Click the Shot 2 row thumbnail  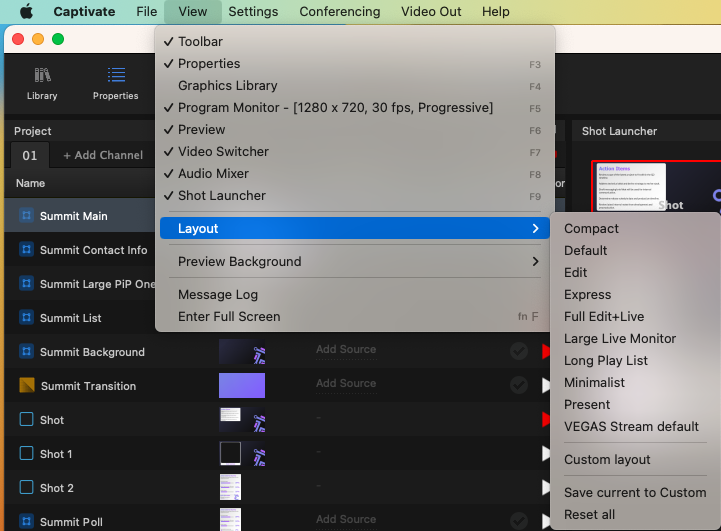point(230,487)
